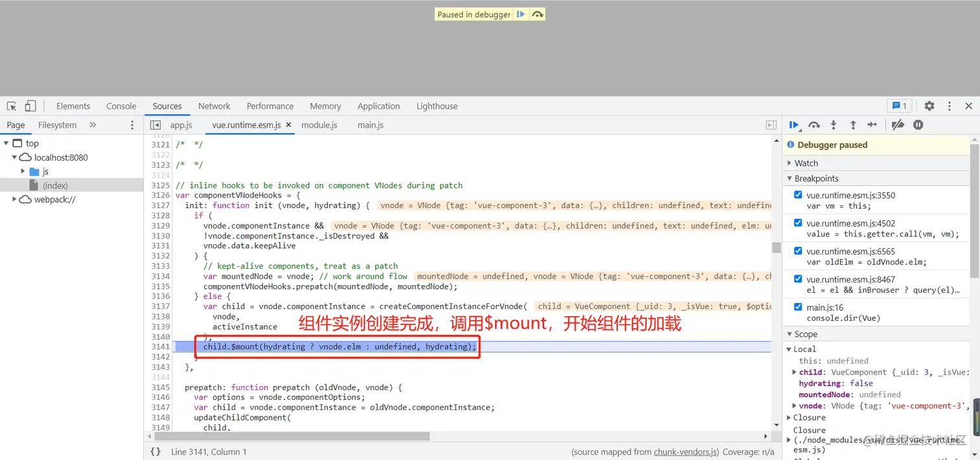
Task: Deactivate all breakpoints
Action: tap(898, 125)
